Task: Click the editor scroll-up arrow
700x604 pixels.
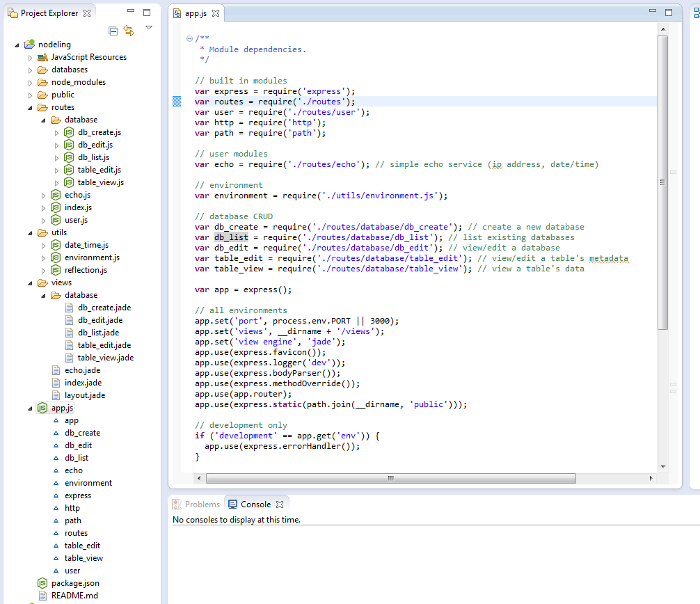Action: click(663, 29)
